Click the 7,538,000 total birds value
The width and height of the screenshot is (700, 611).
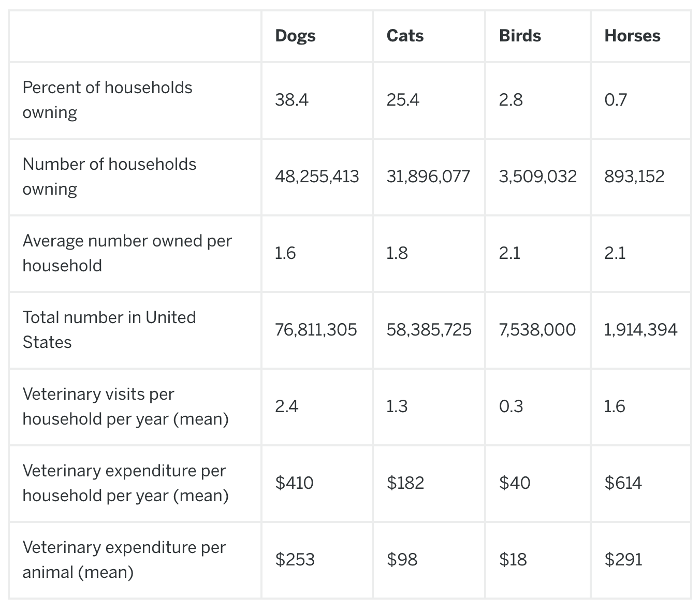point(537,330)
